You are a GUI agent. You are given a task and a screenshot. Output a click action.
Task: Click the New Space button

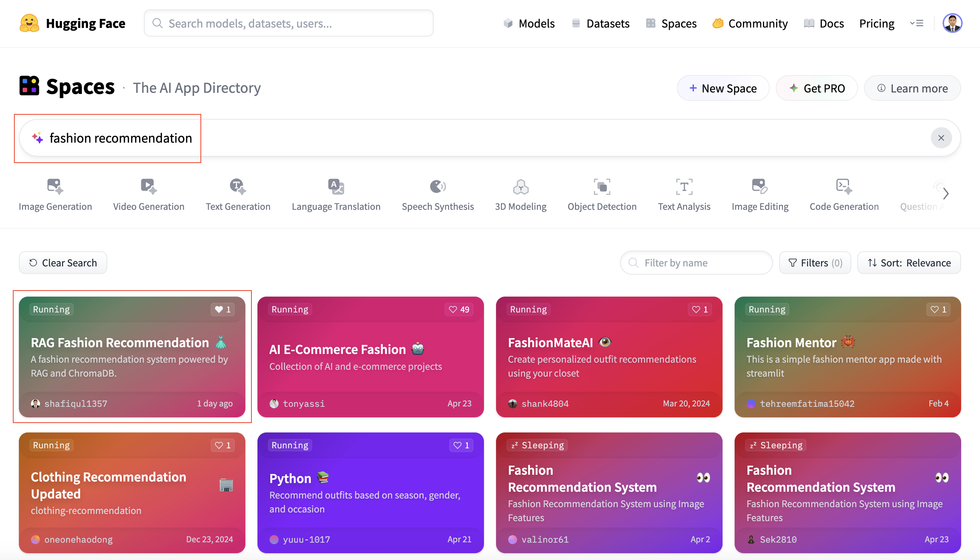pyautogui.click(x=723, y=88)
